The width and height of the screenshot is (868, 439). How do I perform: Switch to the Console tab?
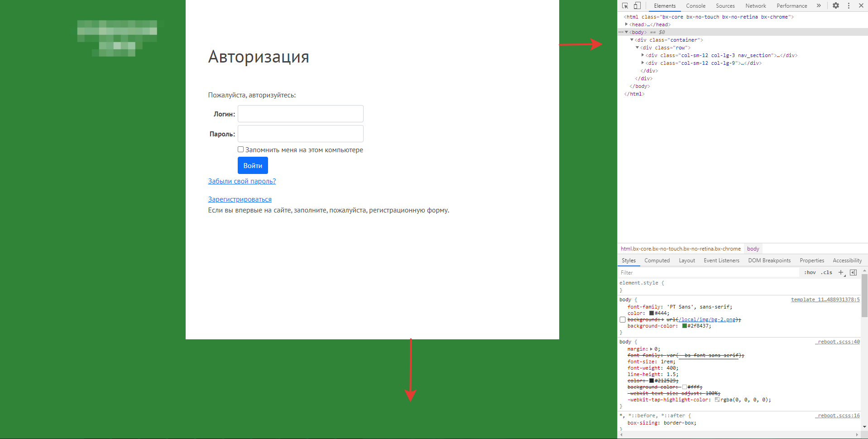click(x=695, y=6)
